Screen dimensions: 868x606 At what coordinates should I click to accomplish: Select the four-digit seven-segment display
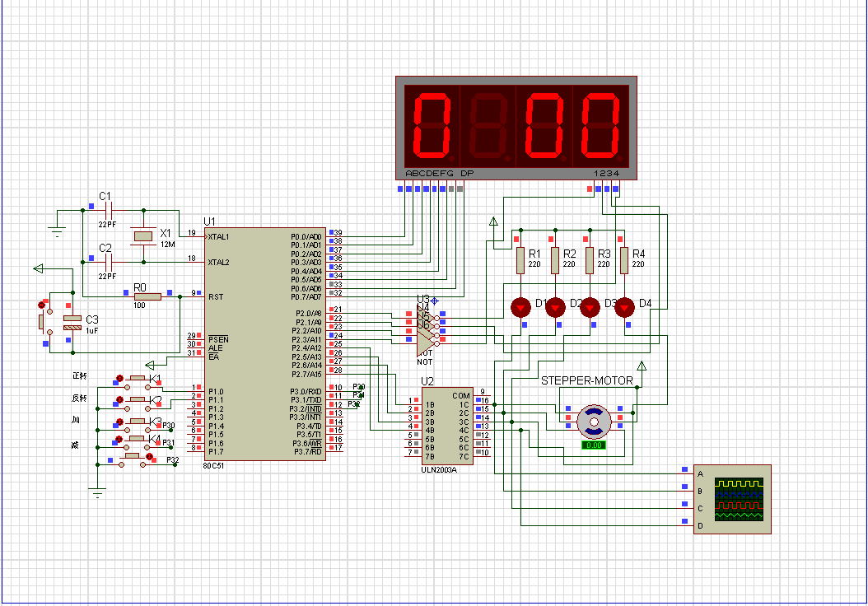(x=516, y=128)
